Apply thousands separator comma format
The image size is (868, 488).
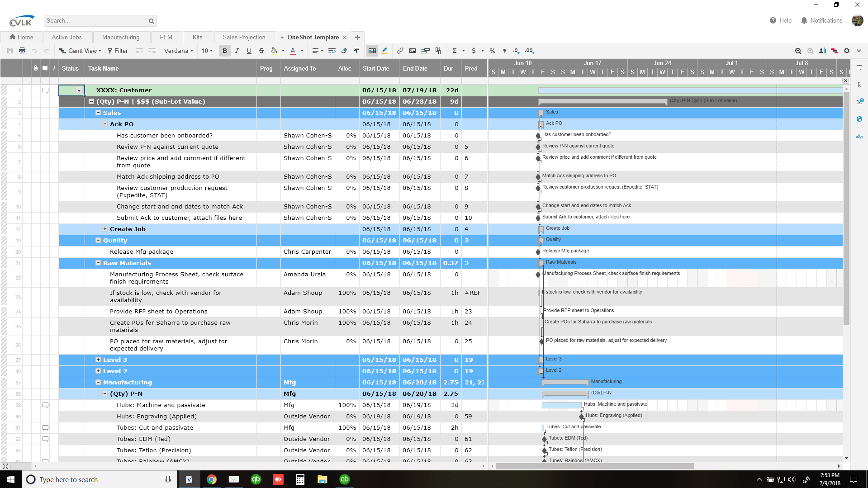504,51
